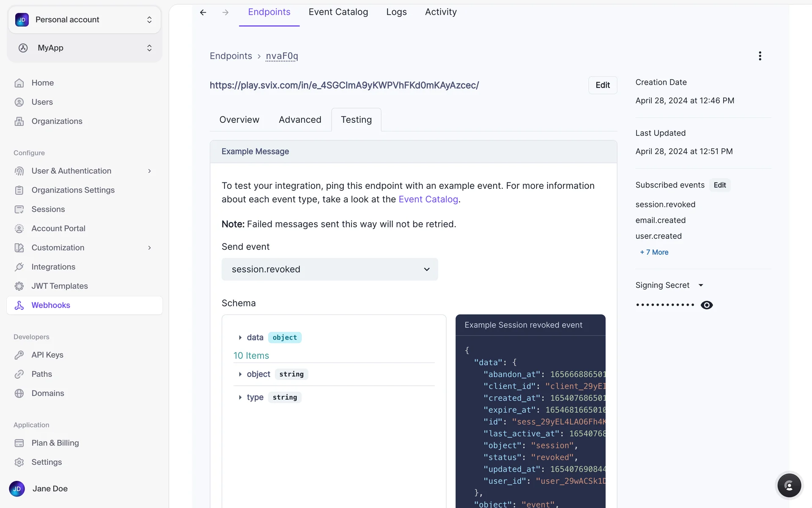Click the + 7 More events link

tap(654, 252)
